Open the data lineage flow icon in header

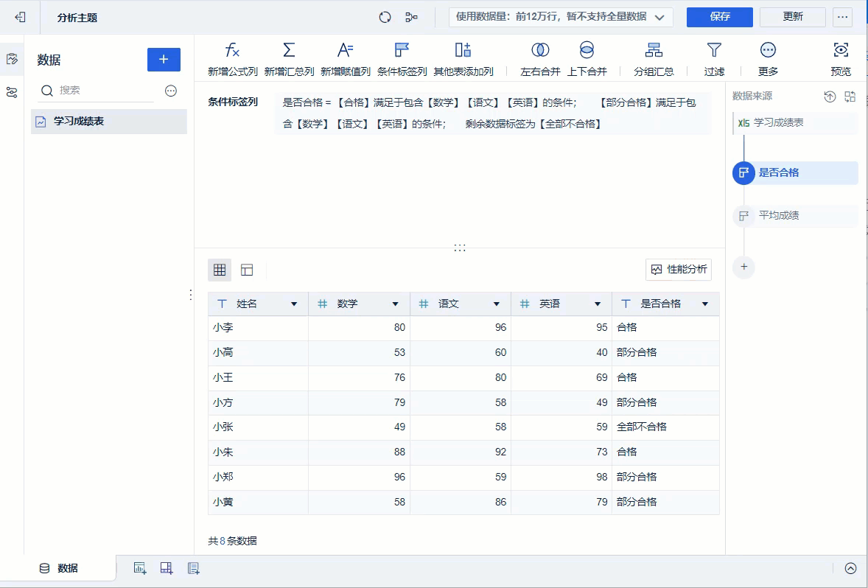tap(411, 17)
